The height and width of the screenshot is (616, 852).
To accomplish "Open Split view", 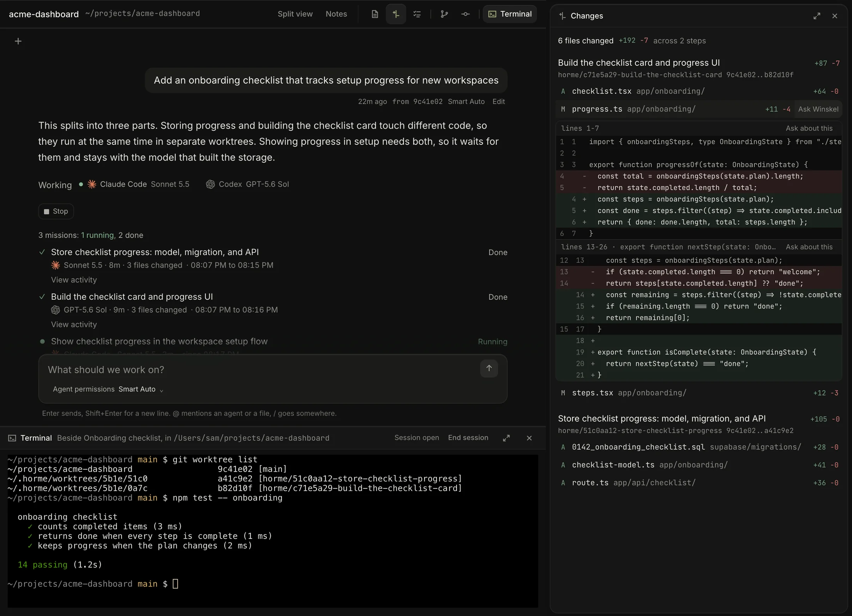I will pos(295,14).
